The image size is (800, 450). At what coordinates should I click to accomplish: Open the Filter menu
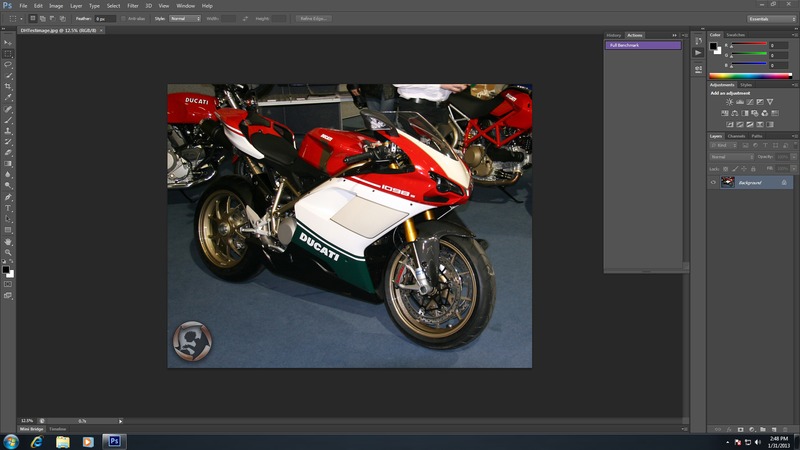pyautogui.click(x=133, y=6)
